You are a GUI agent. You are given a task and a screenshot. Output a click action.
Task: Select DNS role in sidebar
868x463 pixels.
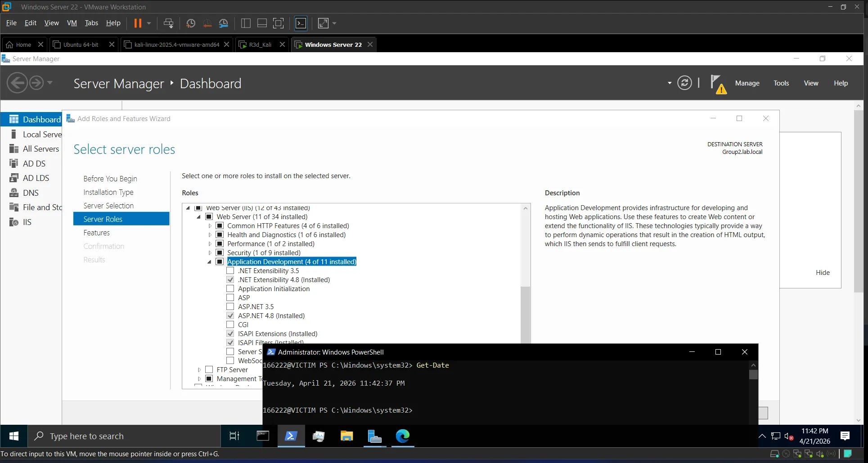(31, 193)
